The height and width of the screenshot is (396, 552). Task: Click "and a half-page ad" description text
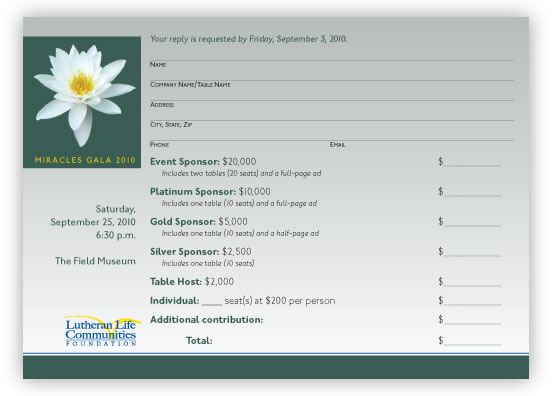287,233
